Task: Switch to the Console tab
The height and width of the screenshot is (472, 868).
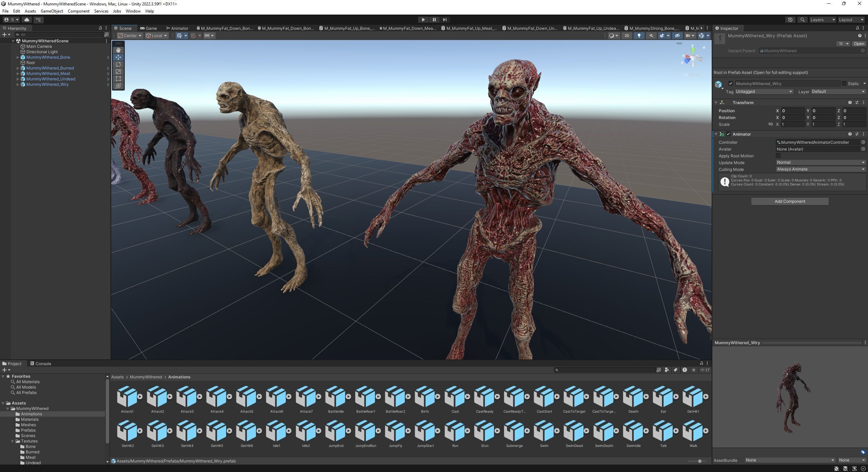Action: point(41,363)
